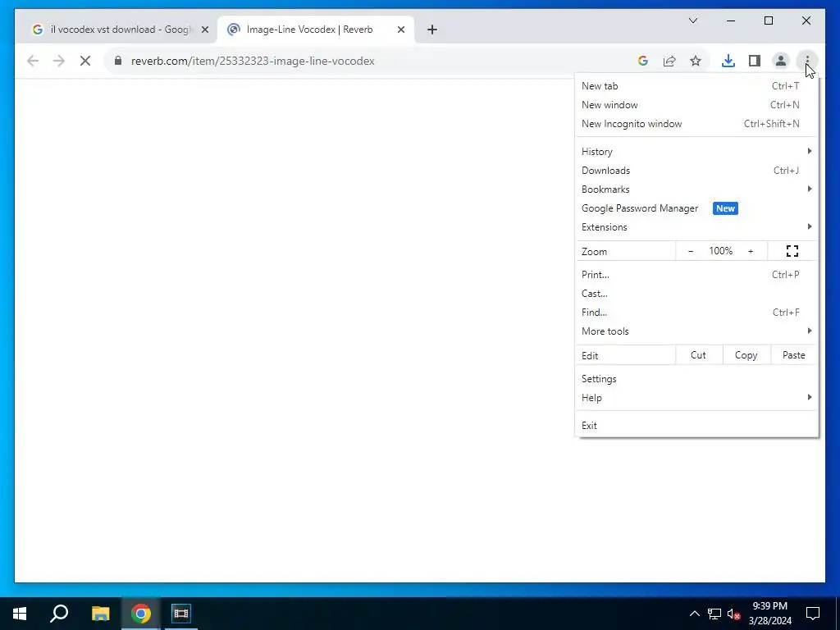Minimize the Chrome window
The height and width of the screenshot is (630, 840).
coord(731,21)
